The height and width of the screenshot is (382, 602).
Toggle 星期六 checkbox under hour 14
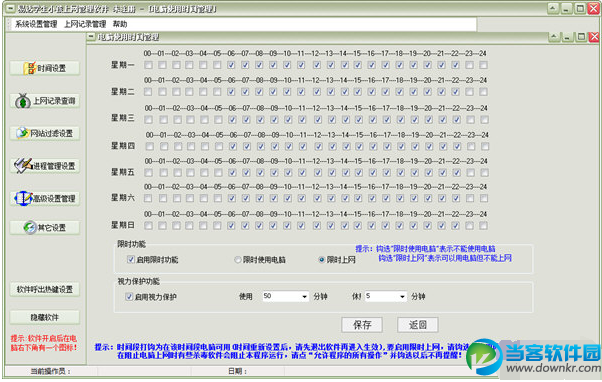click(345, 198)
